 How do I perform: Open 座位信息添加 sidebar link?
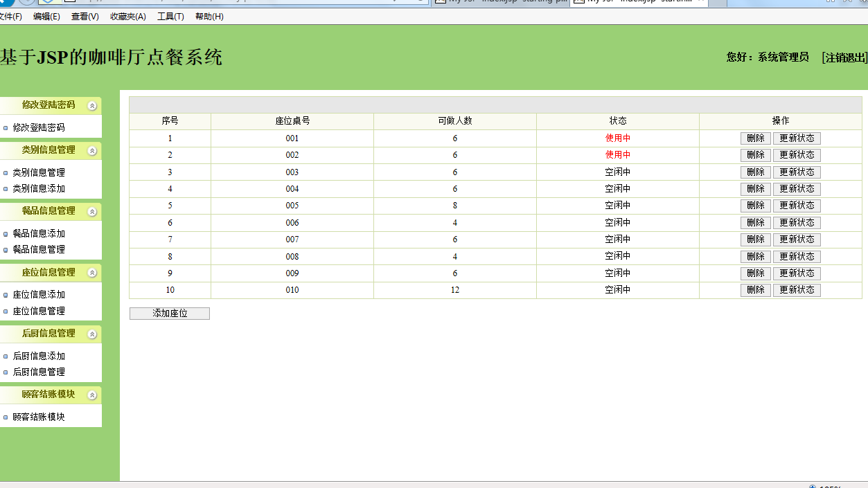tap(39, 295)
